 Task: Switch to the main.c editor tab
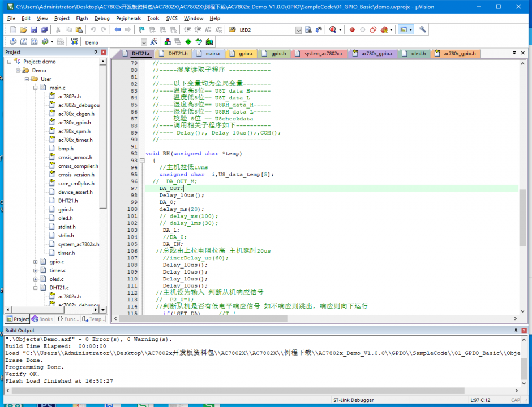209,54
